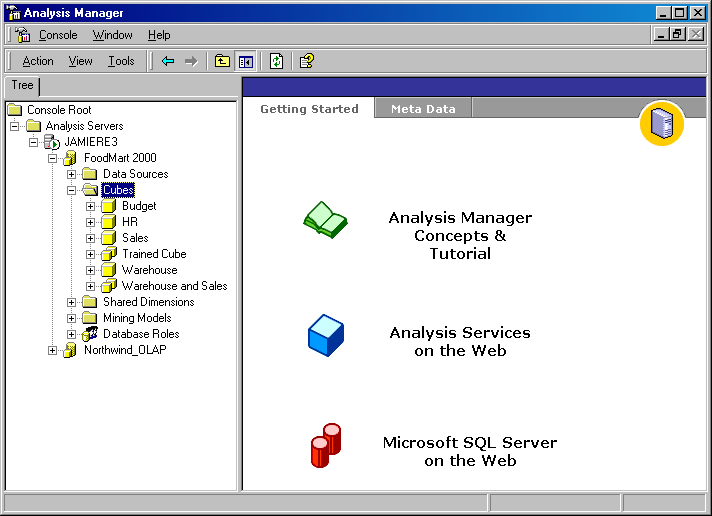Image resolution: width=712 pixels, height=516 pixels.
Task: Open the Help menu
Action: tap(159, 35)
